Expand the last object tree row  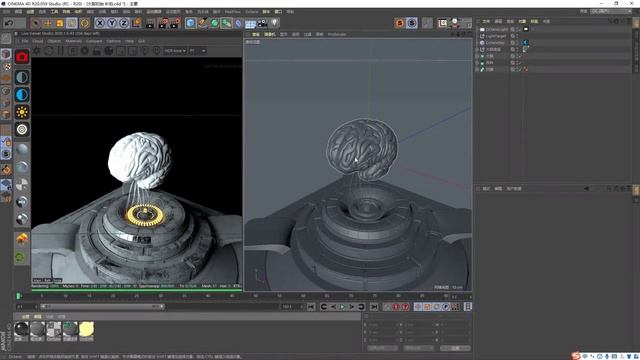point(477,69)
